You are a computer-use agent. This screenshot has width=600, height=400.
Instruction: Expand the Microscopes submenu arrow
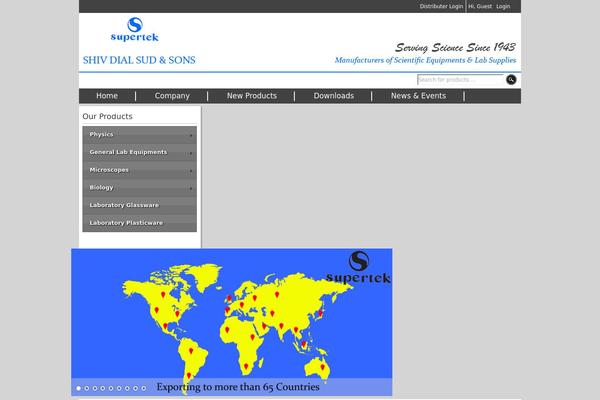point(191,171)
